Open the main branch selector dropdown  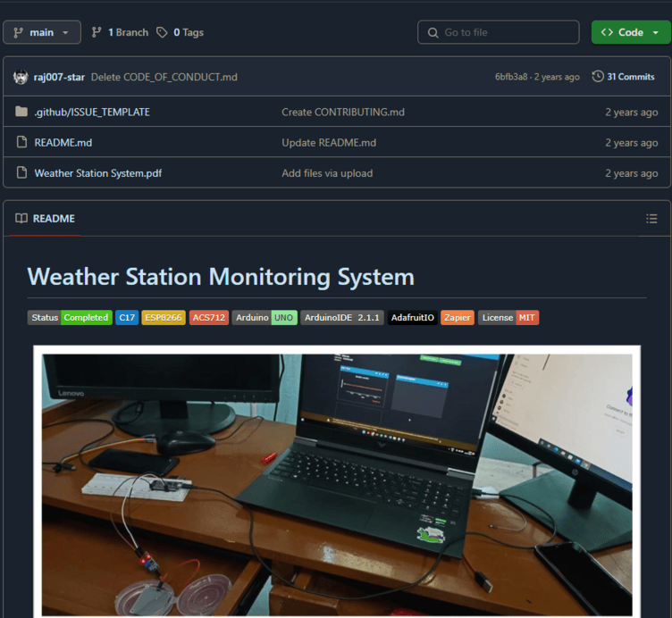[x=42, y=32]
